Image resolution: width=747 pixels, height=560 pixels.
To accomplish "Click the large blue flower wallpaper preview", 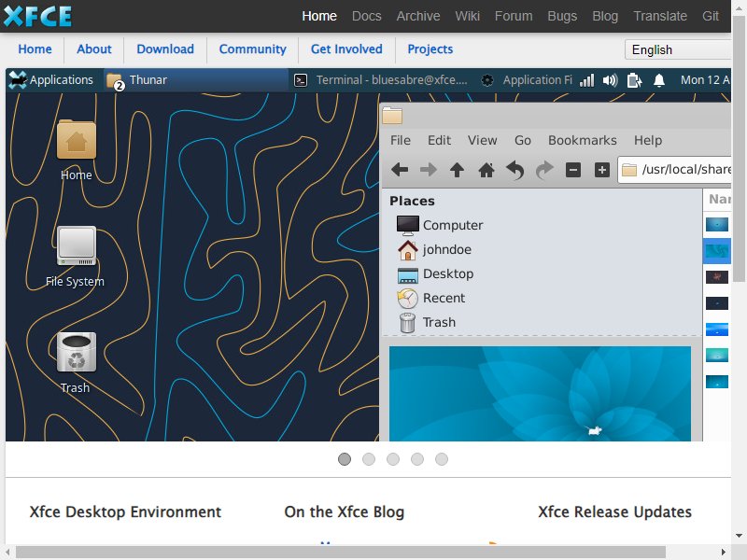I will click(540, 394).
